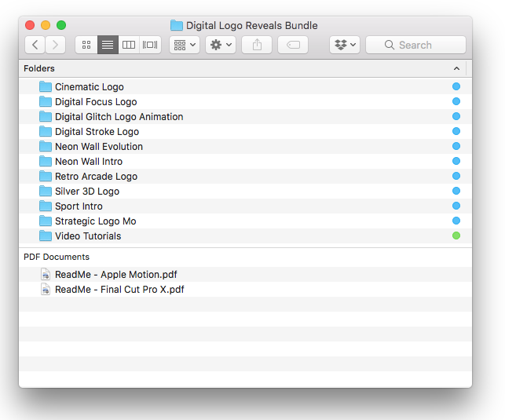The width and height of the screenshot is (505, 420).
Task: Select the Cinematic Logo folder
Action: click(245, 86)
